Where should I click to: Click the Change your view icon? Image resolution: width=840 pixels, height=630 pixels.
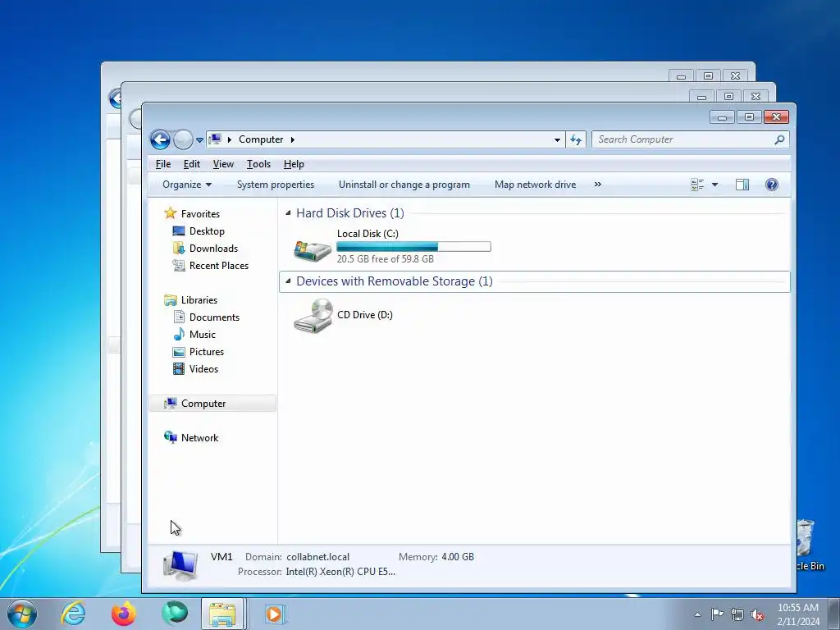(x=697, y=185)
